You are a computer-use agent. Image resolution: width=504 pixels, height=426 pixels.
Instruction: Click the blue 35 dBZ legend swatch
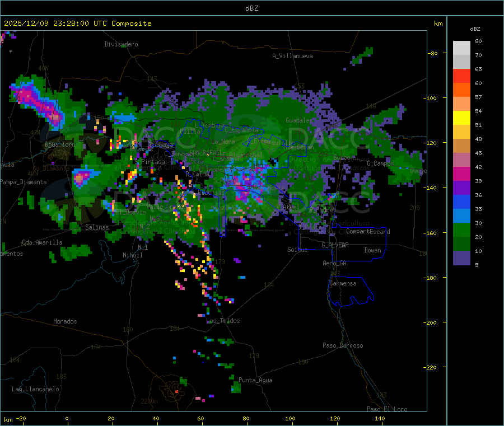click(x=461, y=202)
